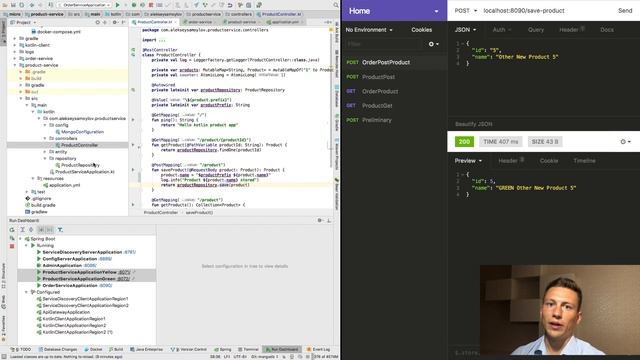Select application.yml in resources folder
The height and width of the screenshot is (360, 640).
click(x=62, y=185)
